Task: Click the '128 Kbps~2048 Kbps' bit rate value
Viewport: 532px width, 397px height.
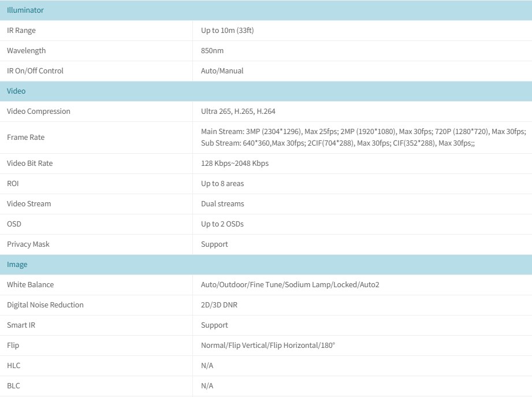Action: [x=235, y=164]
